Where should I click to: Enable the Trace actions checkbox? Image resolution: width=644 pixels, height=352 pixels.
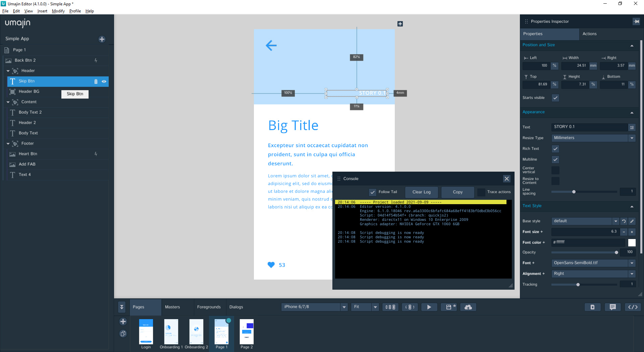click(x=481, y=192)
